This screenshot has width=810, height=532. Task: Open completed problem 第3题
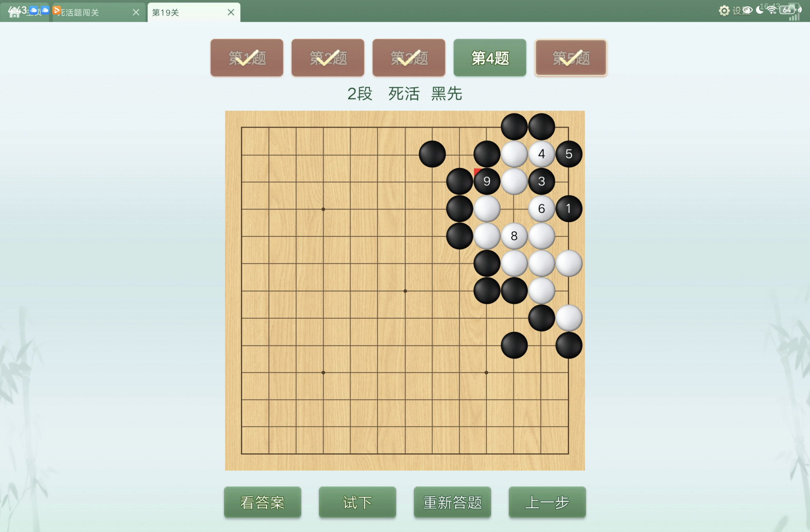pos(409,58)
